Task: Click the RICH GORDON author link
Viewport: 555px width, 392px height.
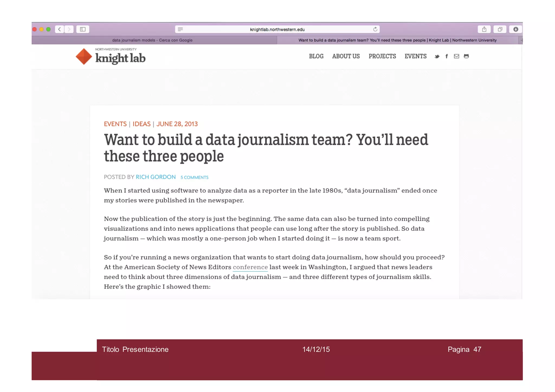Action: point(156,177)
